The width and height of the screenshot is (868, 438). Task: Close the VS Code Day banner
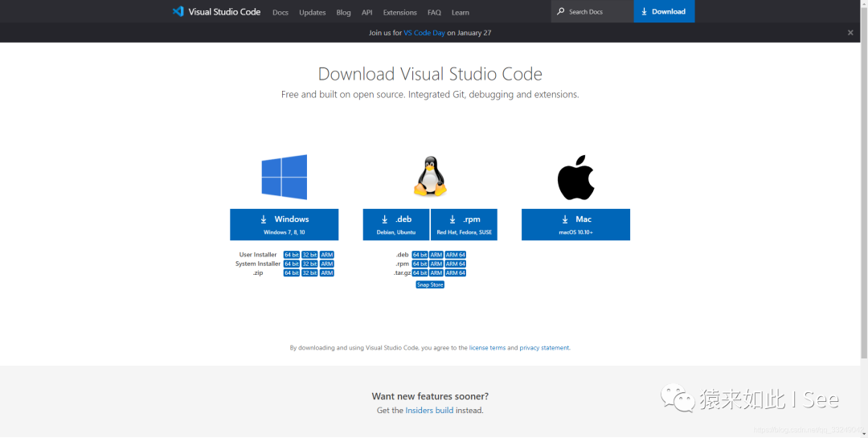[850, 33]
